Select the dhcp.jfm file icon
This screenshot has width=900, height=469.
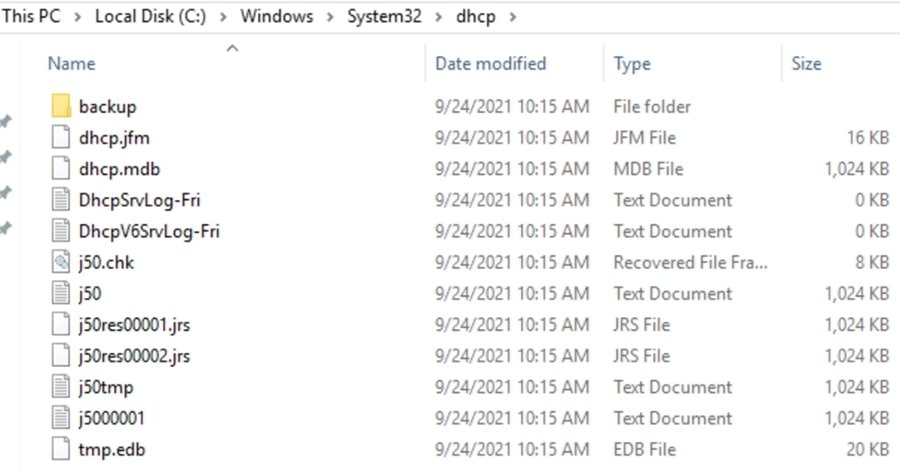point(60,138)
